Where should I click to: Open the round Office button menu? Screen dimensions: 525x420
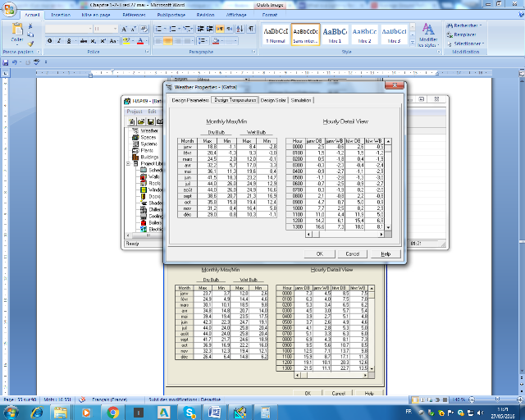coord(10,7)
